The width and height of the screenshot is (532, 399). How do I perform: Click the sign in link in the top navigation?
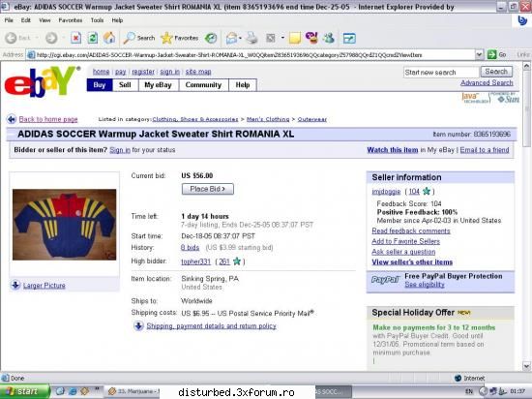[169, 72]
